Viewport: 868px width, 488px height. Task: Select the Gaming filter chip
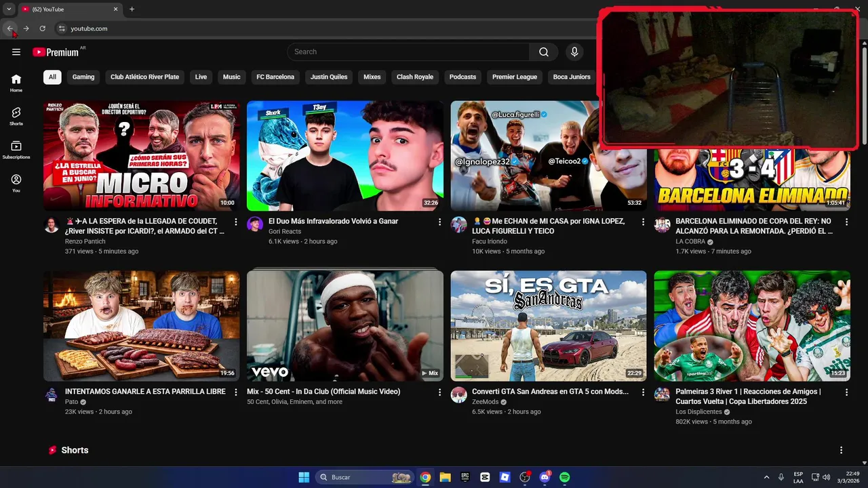[83, 77]
